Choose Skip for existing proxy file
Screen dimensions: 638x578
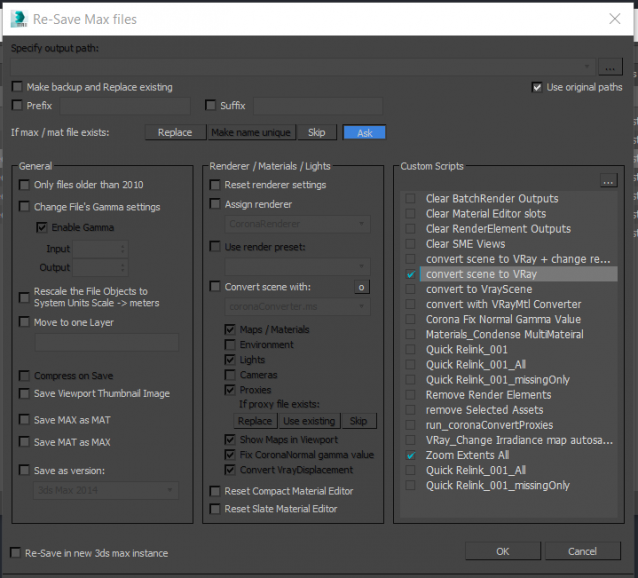358,421
